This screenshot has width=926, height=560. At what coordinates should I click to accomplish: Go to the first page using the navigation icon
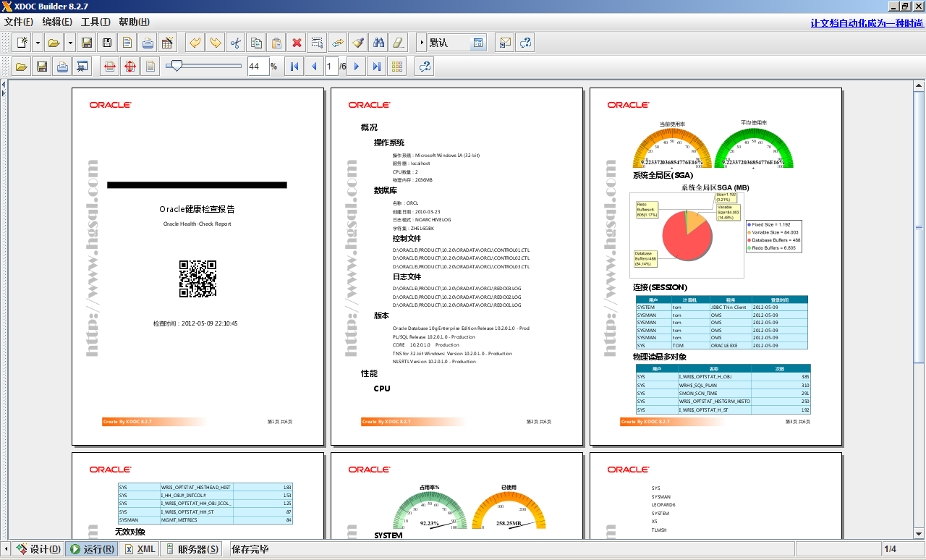pyautogui.click(x=294, y=66)
